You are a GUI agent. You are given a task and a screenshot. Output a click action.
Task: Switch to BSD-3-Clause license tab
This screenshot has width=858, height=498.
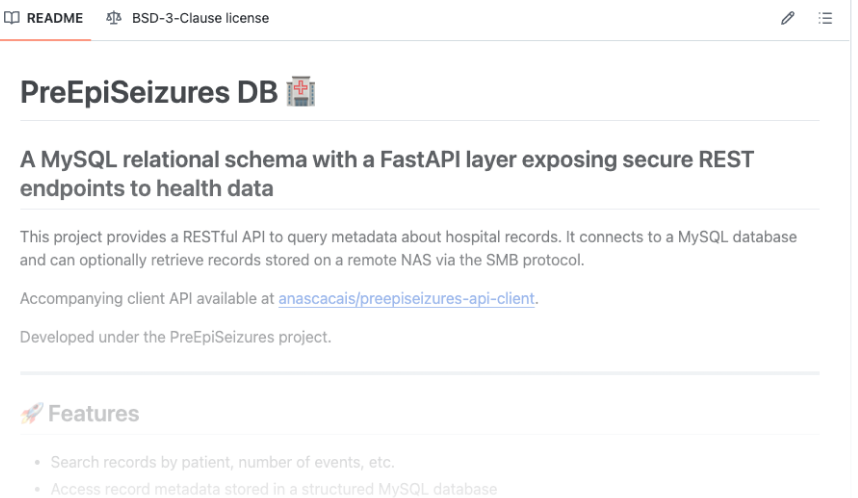(x=188, y=18)
